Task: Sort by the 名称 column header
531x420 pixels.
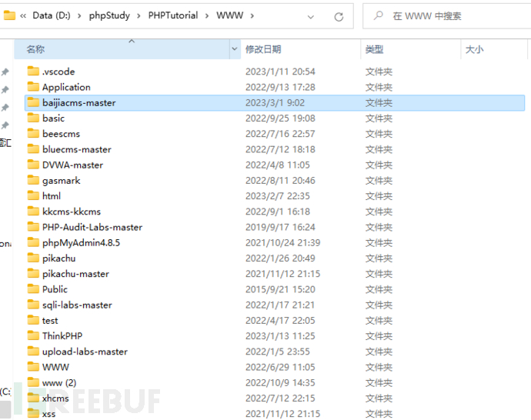Action: 122,49
